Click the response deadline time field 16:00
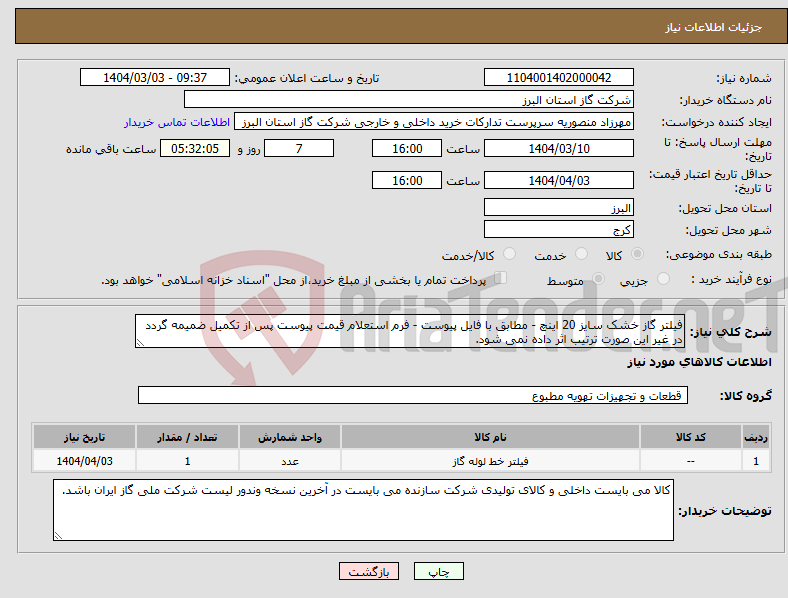 coord(407,148)
